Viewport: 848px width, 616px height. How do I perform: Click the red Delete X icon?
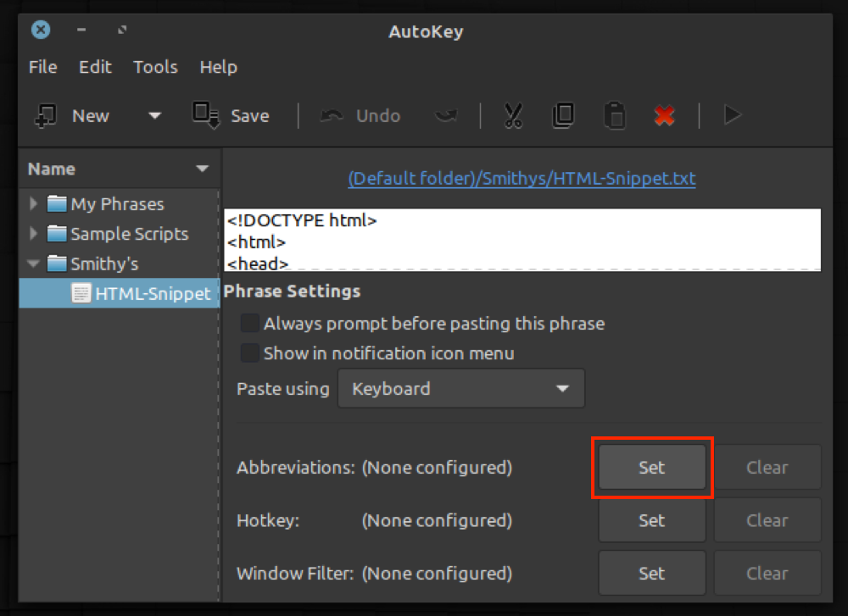coord(664,115)
